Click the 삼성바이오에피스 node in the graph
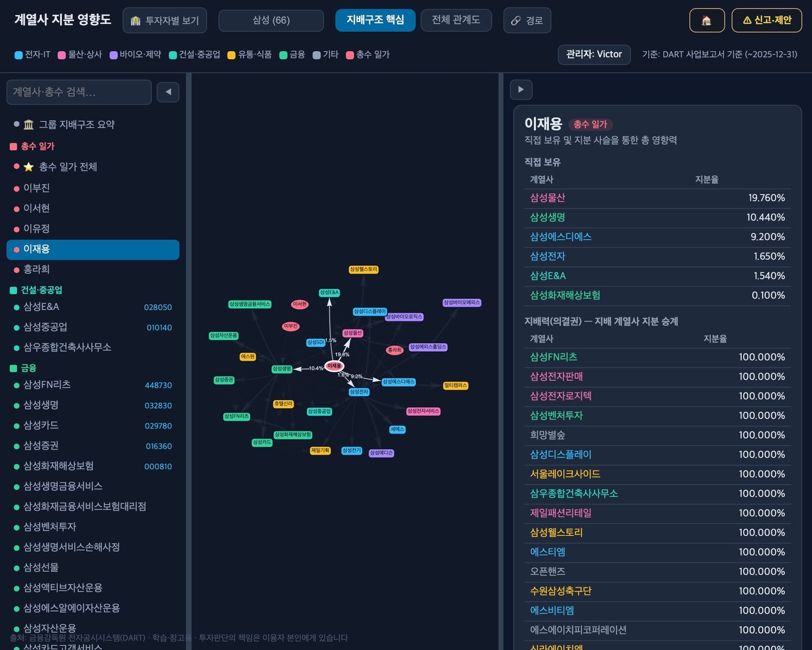The width and height of the screenshot is (812, 650). (462, 303)
